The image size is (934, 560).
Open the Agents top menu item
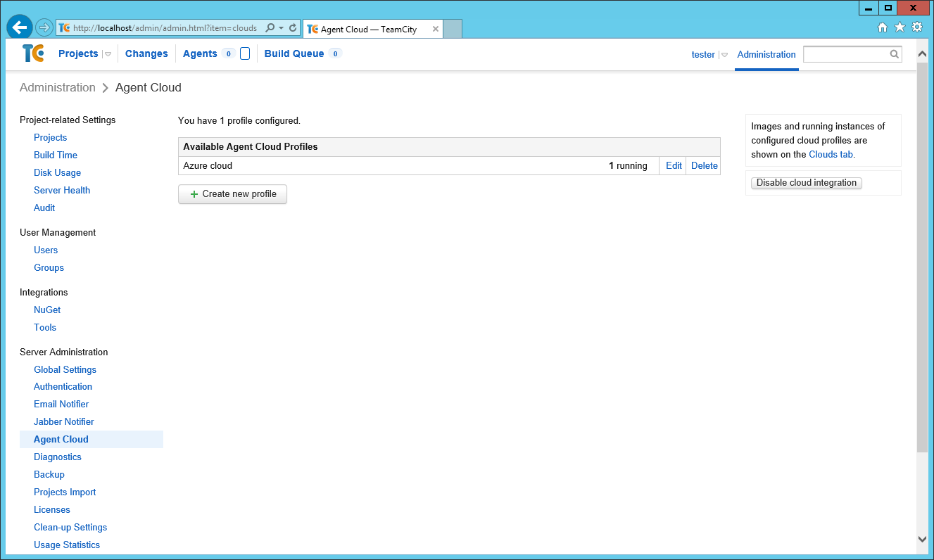[x=200, y=53]
